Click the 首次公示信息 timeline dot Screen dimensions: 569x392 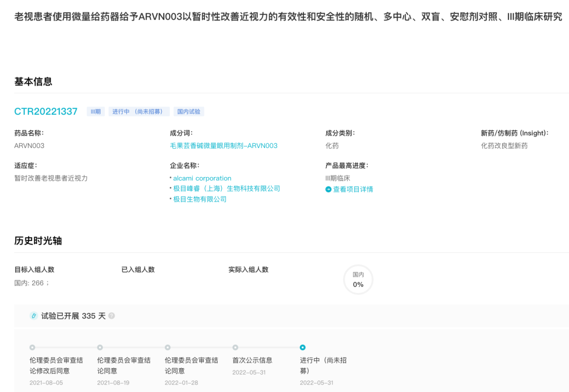[x=236, y=348]
